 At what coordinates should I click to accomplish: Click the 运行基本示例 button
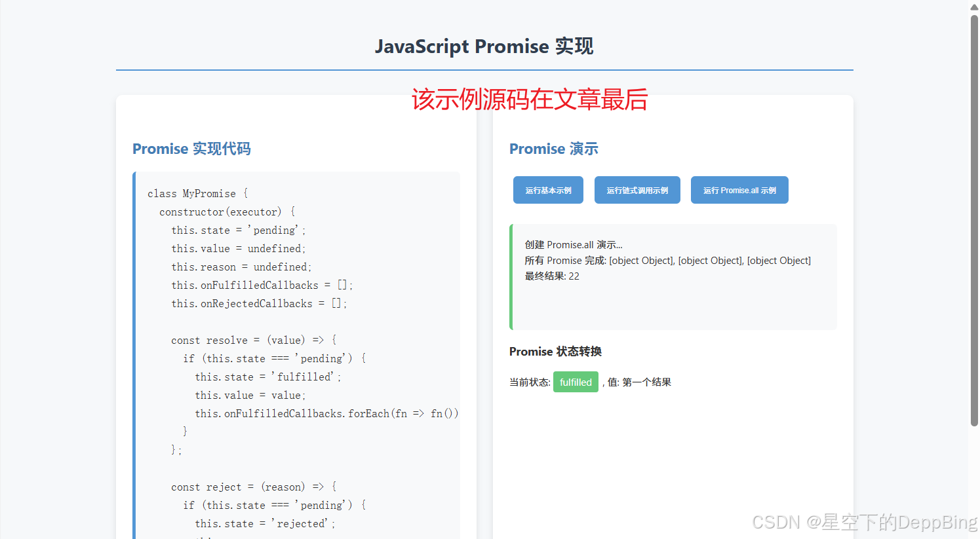(x=548, y=190)
